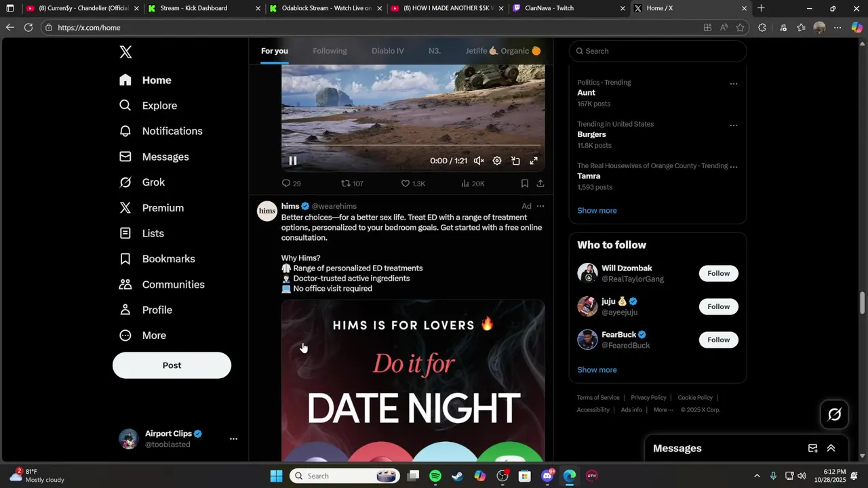Image resolution: width=868 pixels, height=488 pixels.
Task: Open Communities in sidebar
Action: click(x=161, y=285)
